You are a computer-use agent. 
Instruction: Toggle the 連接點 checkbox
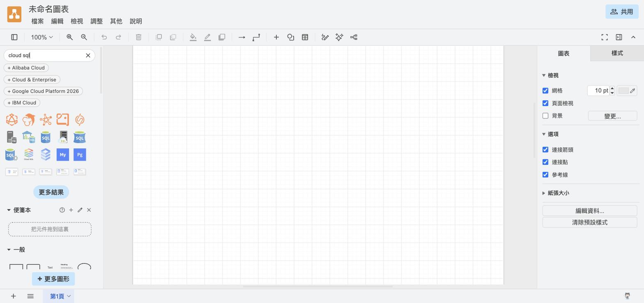point(545,162)
